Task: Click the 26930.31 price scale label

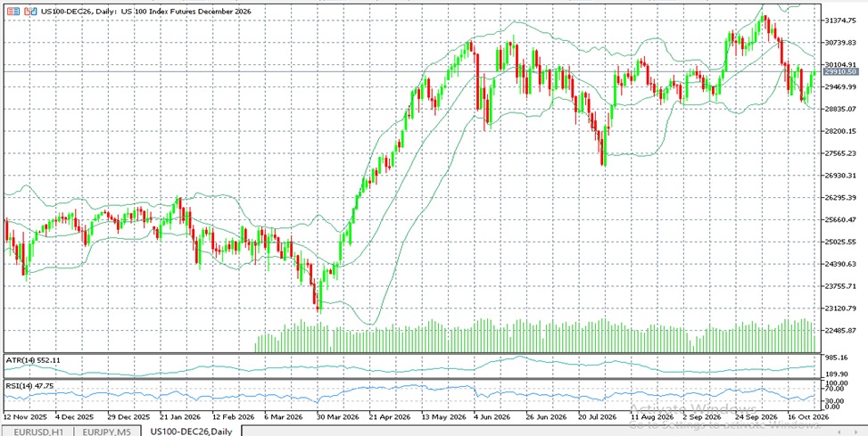Action: pos(840,176)
